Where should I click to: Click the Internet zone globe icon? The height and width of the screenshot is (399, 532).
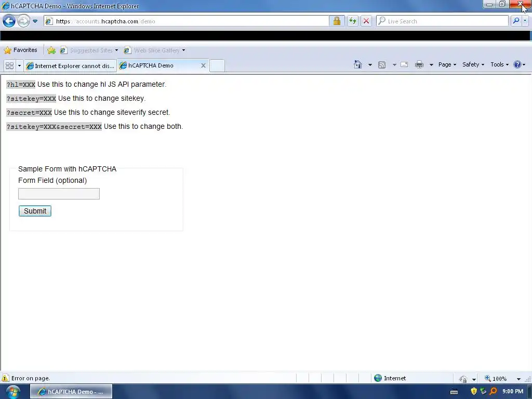[x=378, y=378]
